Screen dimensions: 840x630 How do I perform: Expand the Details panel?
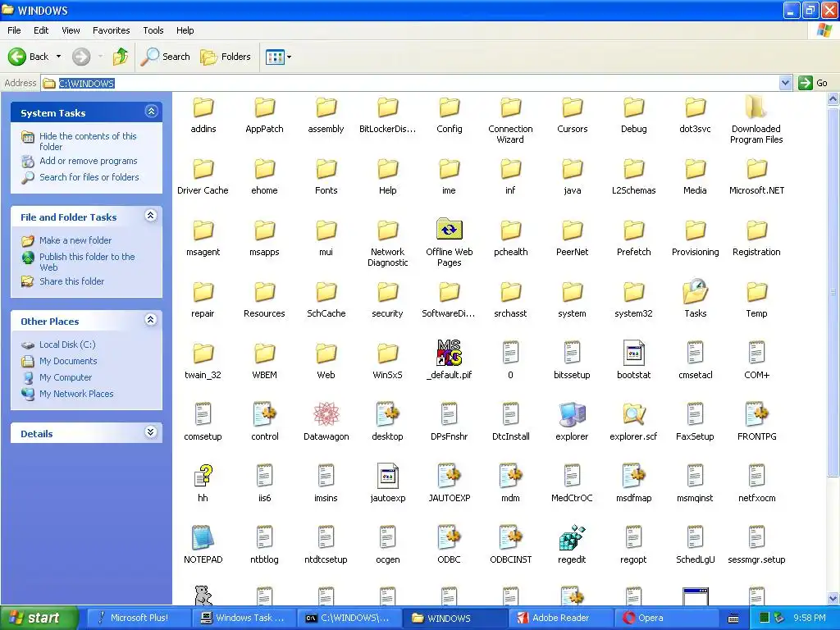coord(151,432)
